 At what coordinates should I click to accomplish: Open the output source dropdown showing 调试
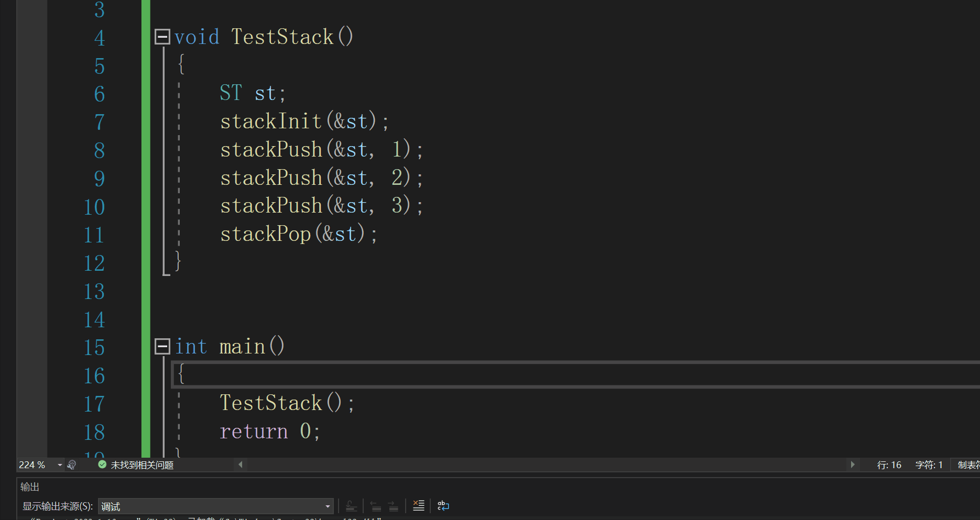(x=215, y=506)
